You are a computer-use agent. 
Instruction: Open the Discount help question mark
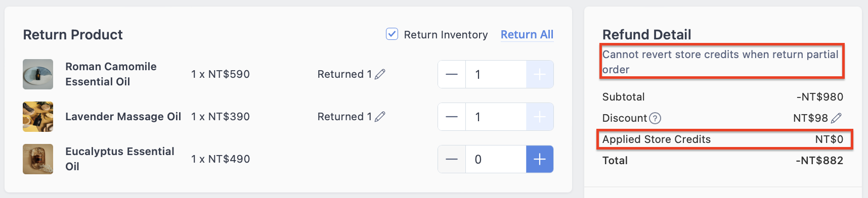point(655,118)
